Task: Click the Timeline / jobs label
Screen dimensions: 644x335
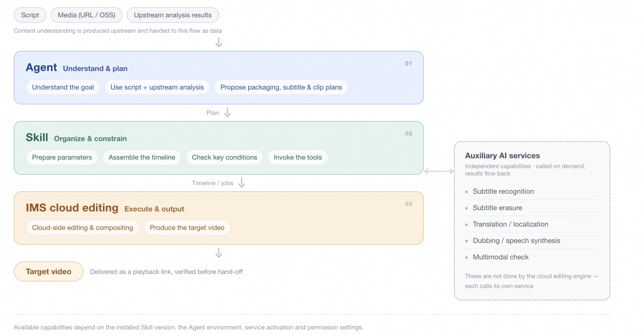Action: coord(213,183)
